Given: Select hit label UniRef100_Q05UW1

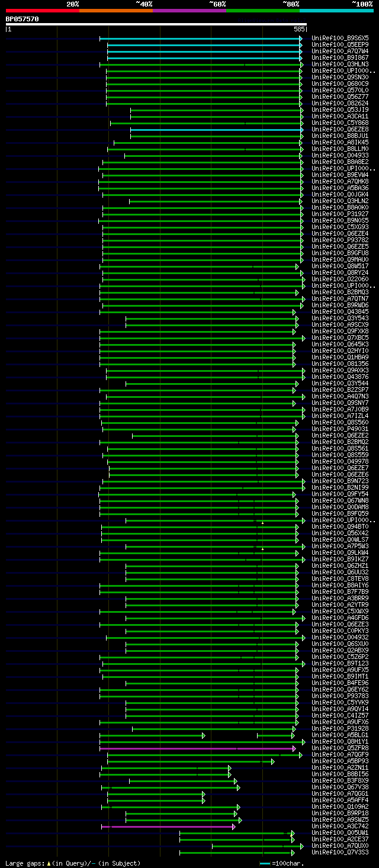Looking at the screenshot, I should pos(340,832).
